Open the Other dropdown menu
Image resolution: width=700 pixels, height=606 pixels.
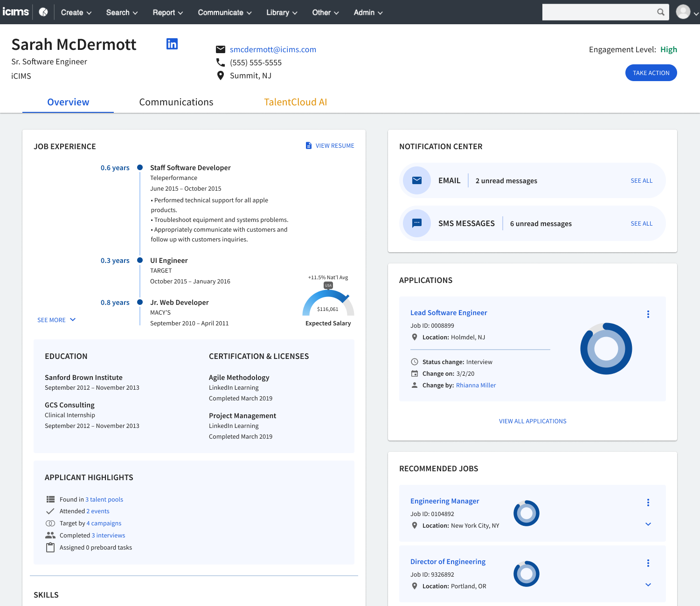click(326, 13)
